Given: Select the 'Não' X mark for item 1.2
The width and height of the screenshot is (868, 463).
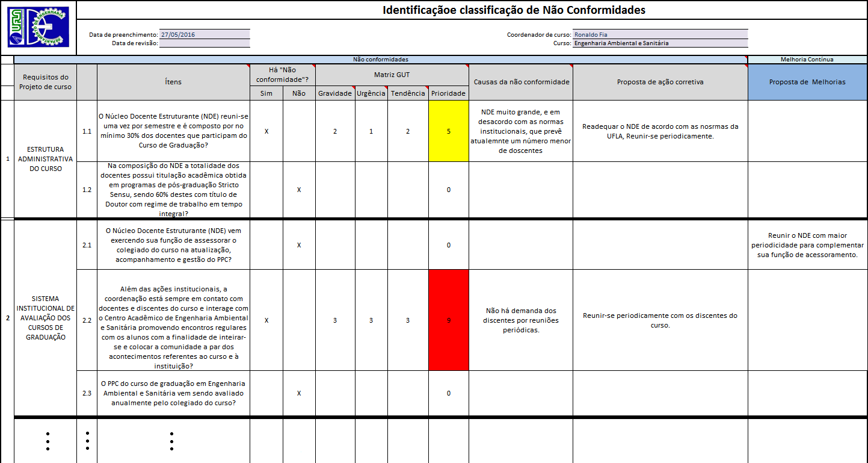Looking at the screenshot, I should 299,190.
